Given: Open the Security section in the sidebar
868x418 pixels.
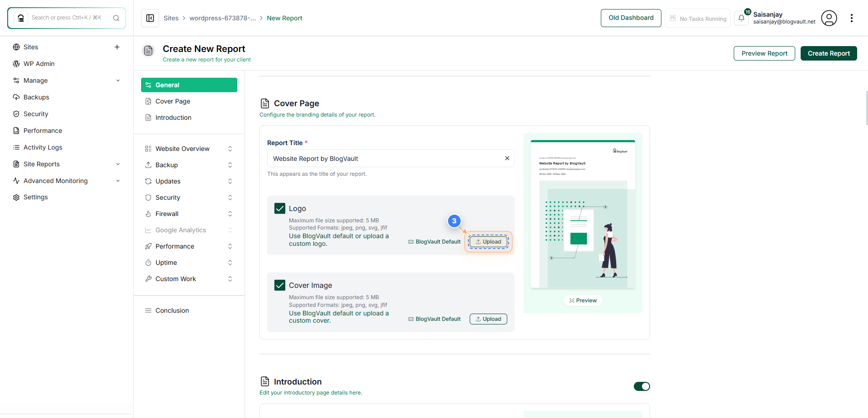Looking at the screenshot, I should pos(35,114).
